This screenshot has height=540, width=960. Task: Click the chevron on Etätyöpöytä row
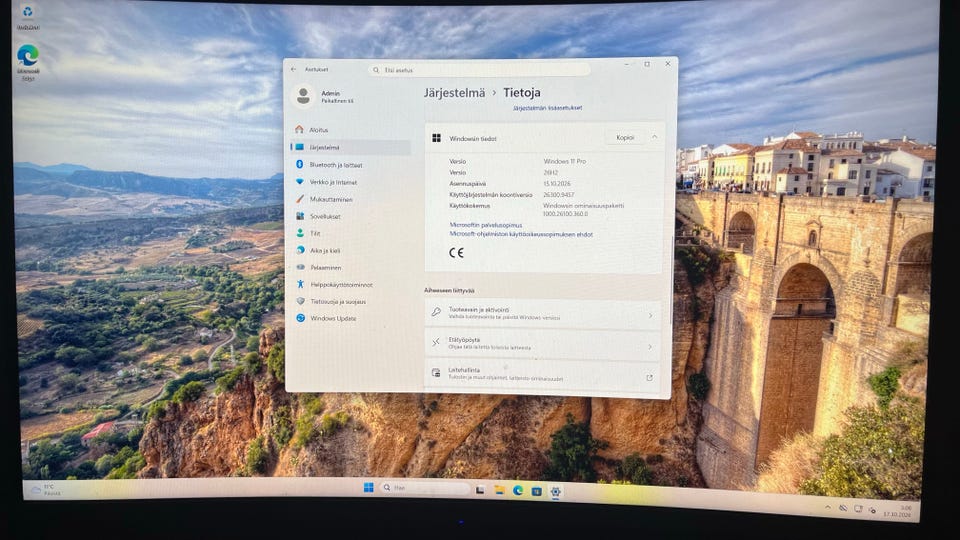click(650, 347)
